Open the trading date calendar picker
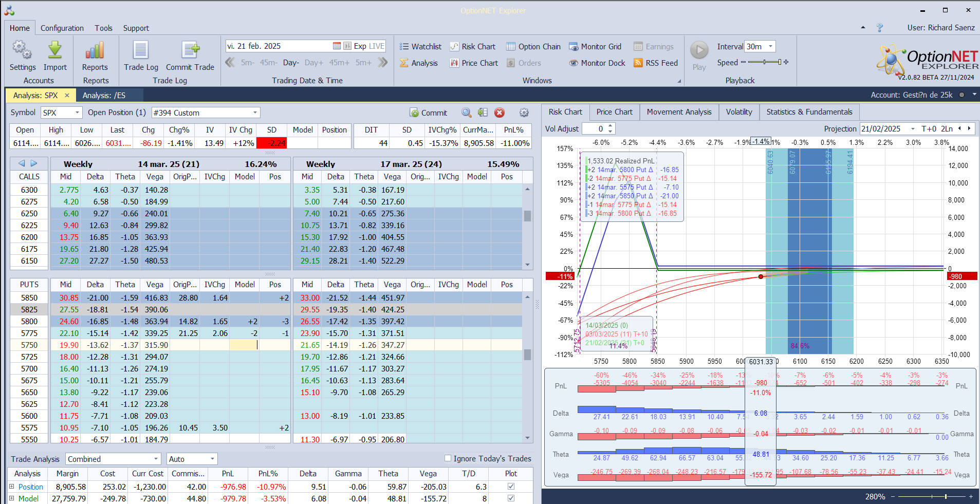Viewport: 980px width, 504px height. (337, 46)
